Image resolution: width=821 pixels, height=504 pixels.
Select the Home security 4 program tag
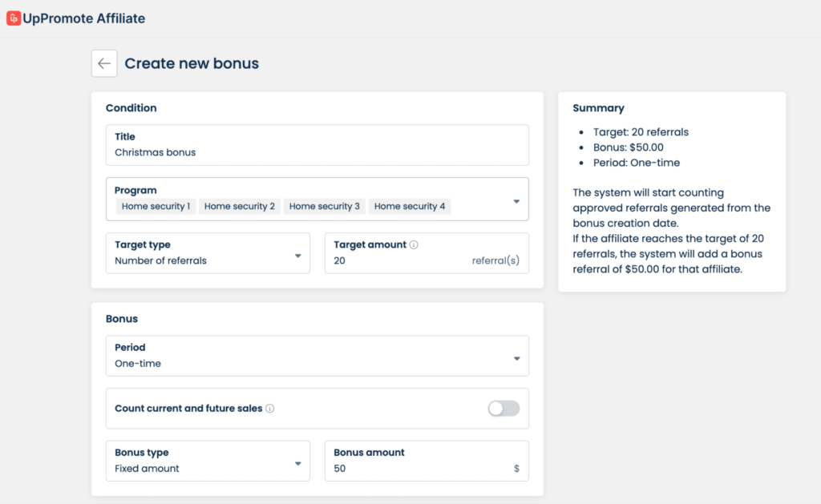[410, 207]
